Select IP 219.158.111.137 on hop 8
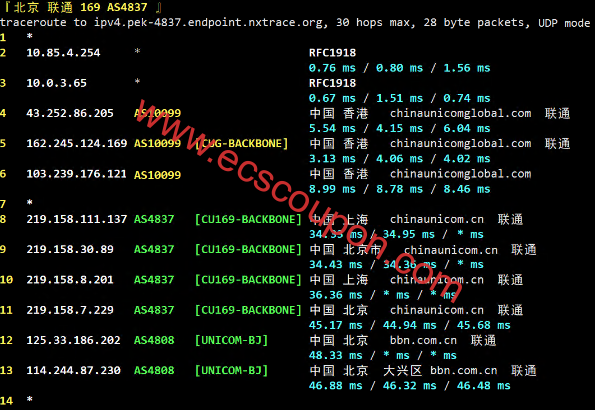Viewport: 595px width, 410px height. tap(77, 219)
